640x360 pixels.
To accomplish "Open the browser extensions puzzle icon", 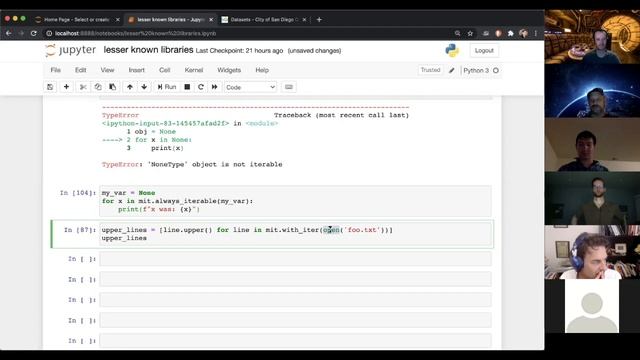I will 511,33.
